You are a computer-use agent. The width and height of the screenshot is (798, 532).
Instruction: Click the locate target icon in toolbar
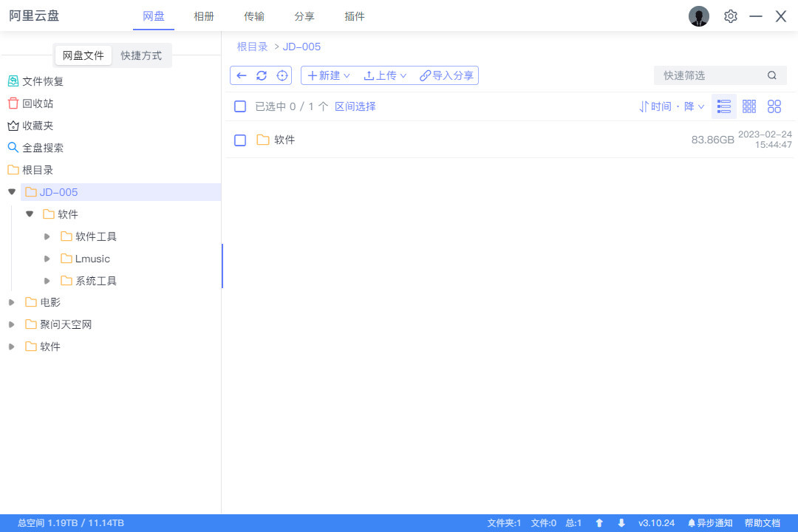click(282, 76)
